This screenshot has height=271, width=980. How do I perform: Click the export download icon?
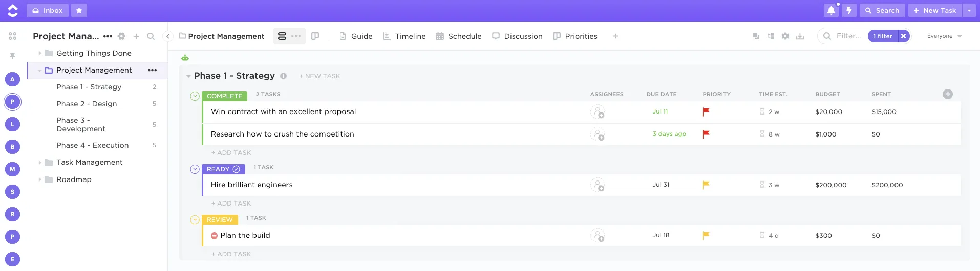pyautogui.click(x=800, y=36)
